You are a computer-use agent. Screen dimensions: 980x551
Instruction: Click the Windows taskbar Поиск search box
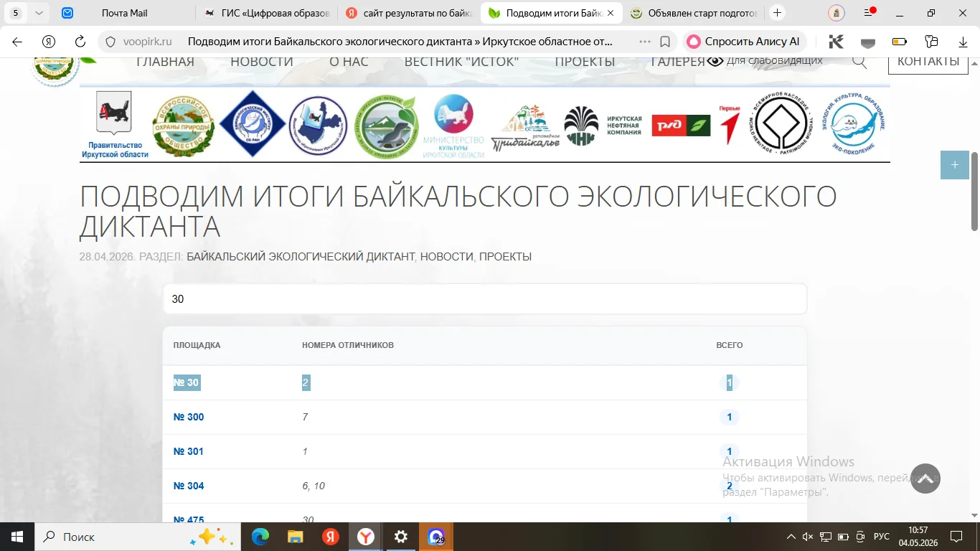[x=136, y=537]
